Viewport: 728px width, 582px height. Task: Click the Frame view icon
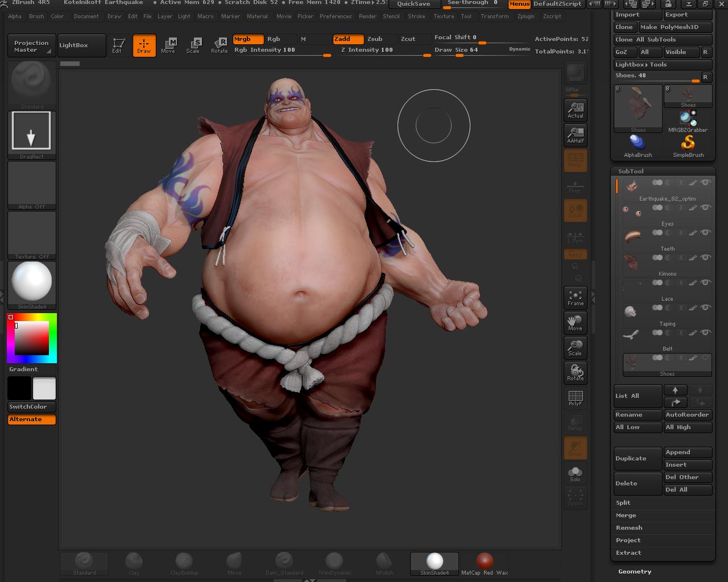click(x=575, y=297)
